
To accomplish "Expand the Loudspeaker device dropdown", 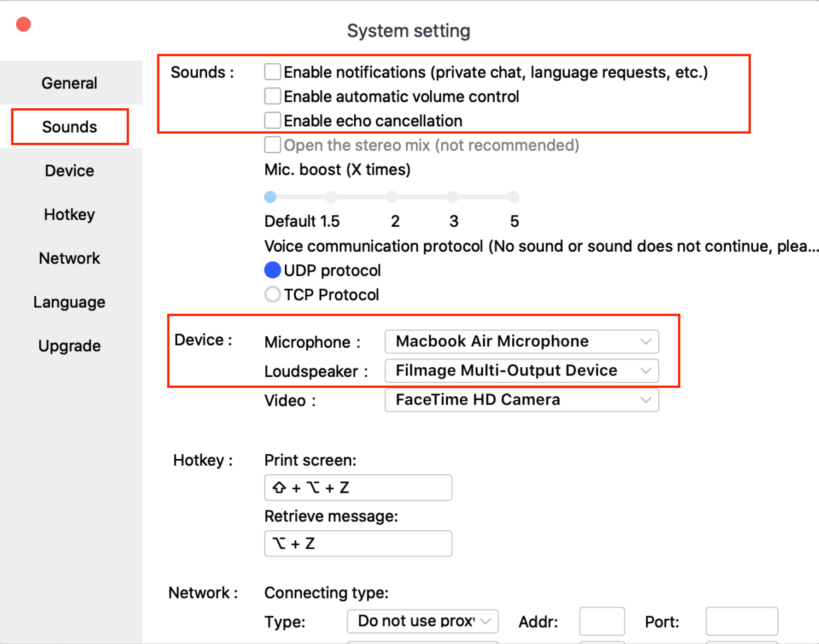I will (522, 371).
